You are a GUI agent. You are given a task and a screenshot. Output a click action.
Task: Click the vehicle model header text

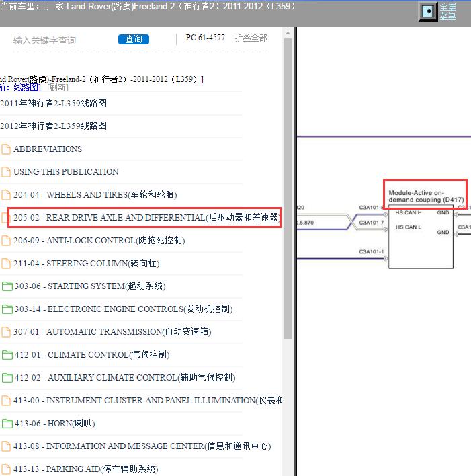(148, 6)
